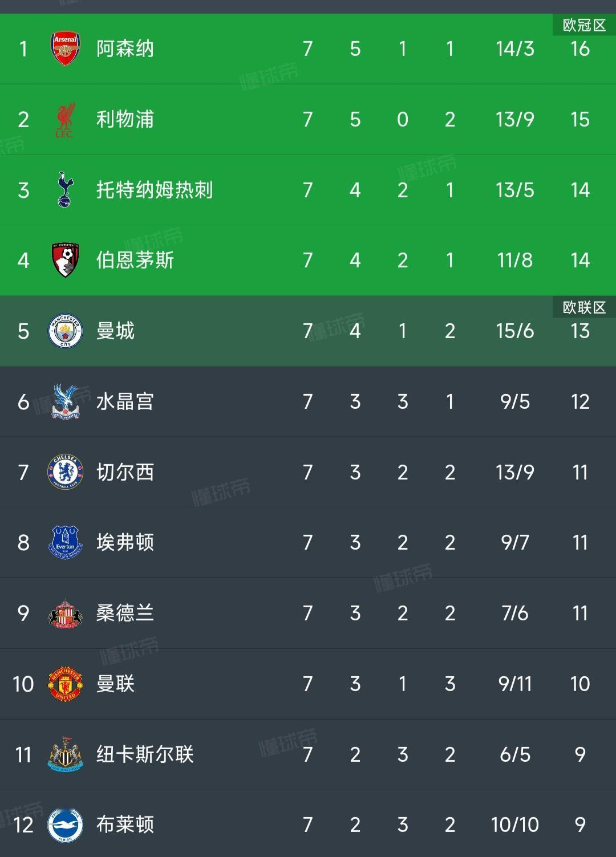Click the Manchester City crest
Screen dimensions: 616x857
[x=65, y=331]
